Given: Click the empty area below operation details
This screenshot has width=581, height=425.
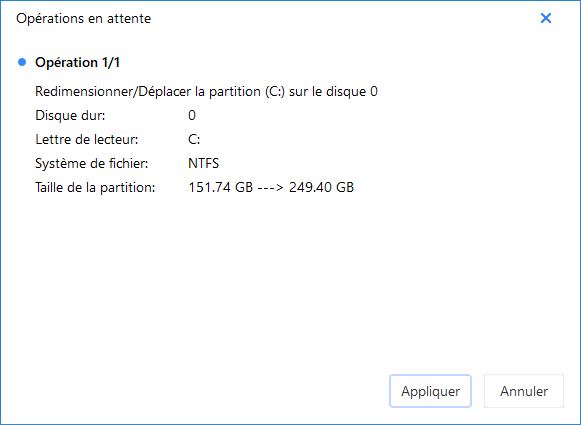Looking at the screenshot, I should (x=290, y=282).
